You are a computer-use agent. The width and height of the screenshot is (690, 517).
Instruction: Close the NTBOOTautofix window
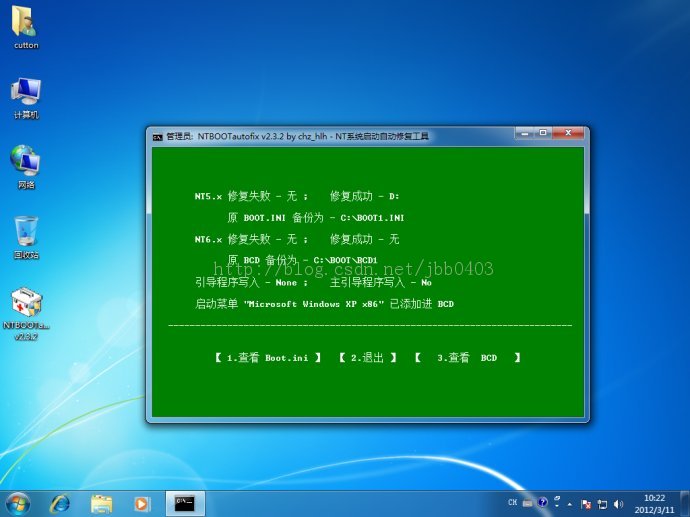(568, 132)
